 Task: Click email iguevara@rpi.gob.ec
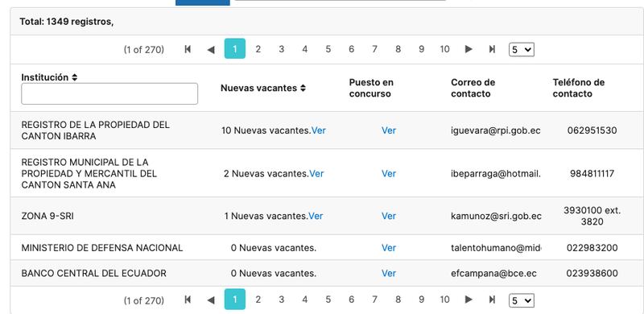(496, 130)
